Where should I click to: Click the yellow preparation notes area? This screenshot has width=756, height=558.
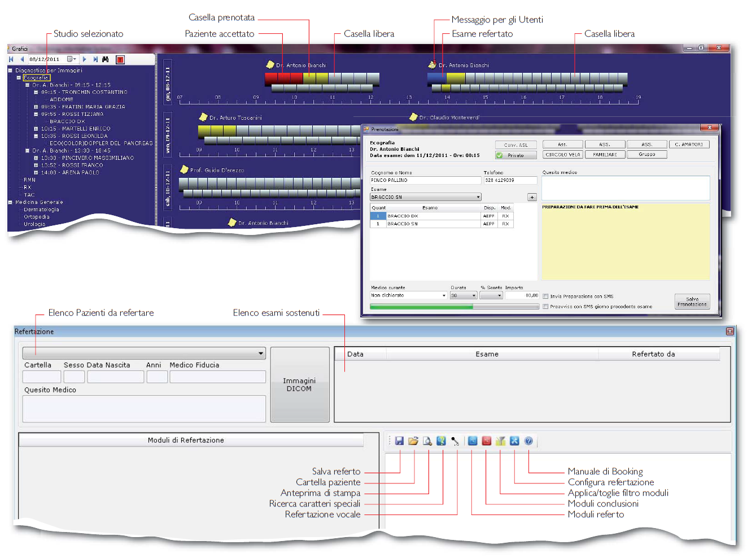tap(626, 242)
